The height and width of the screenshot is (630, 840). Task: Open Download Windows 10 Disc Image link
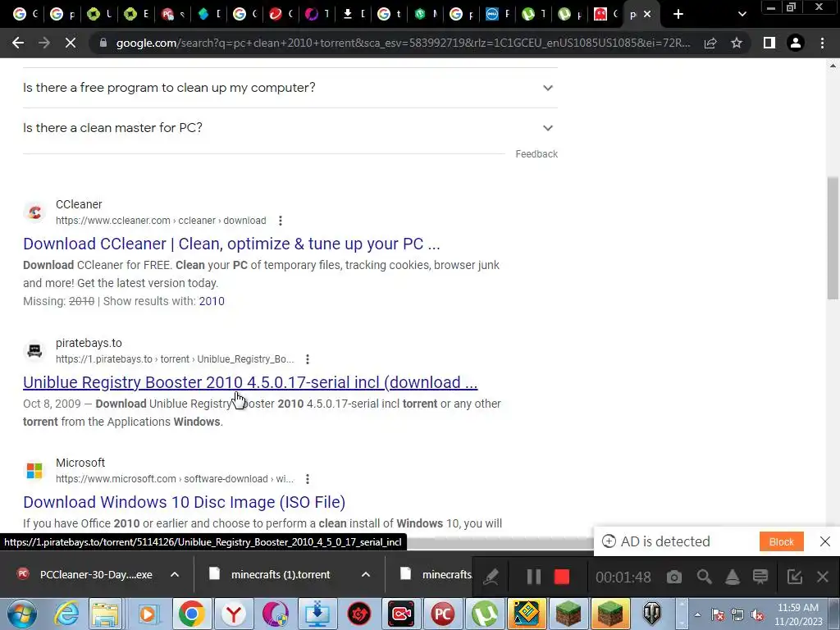click(184, 502)
